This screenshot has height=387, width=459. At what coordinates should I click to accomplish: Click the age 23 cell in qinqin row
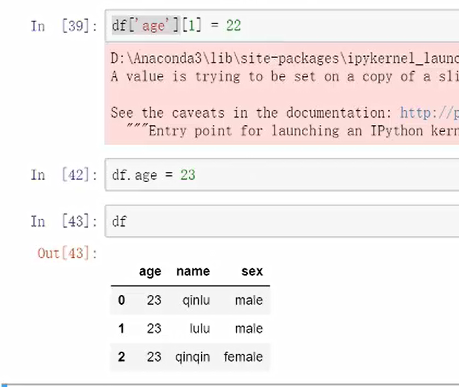[x=154, y=357]
